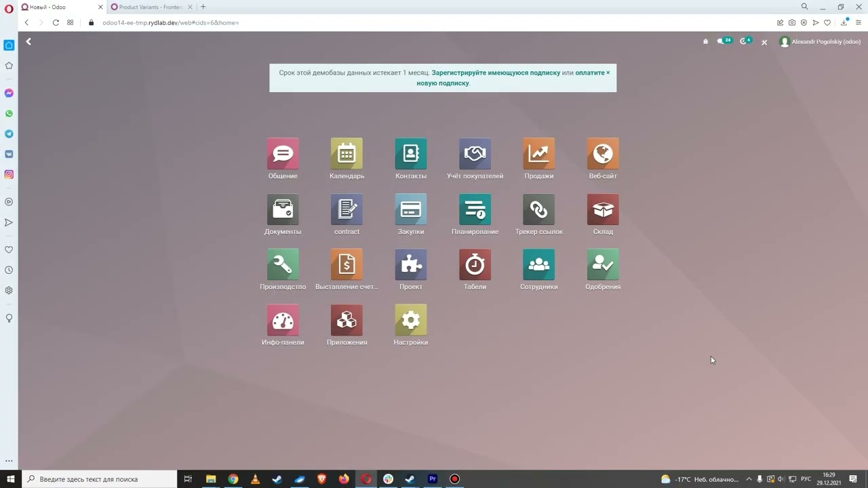868x488 pixels.
Task: Open user menu Alexandr Pogolskiy (odoo)
Action: (820, 42)
